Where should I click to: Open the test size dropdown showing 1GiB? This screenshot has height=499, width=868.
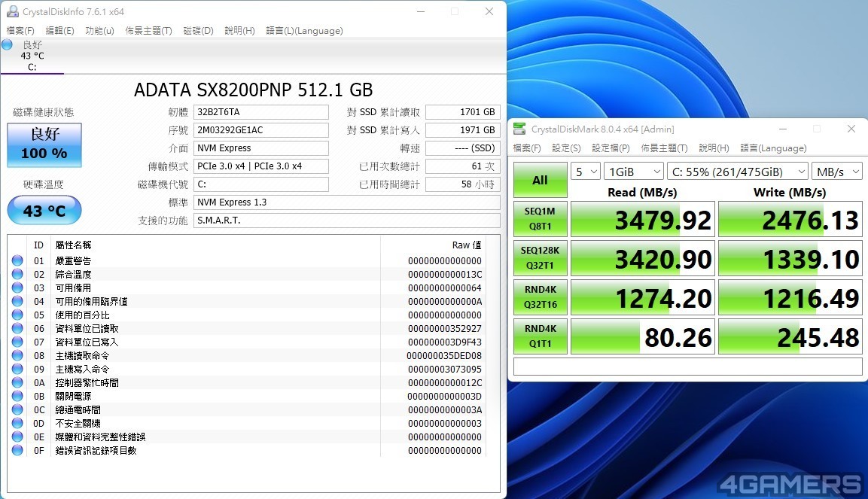(634, 172)
